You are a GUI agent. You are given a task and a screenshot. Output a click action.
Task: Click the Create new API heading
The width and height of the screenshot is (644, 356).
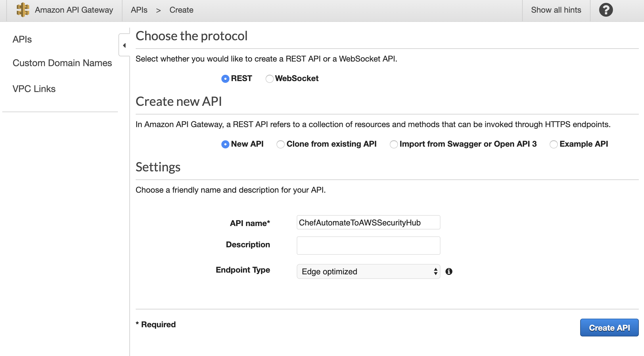(179, 102)
